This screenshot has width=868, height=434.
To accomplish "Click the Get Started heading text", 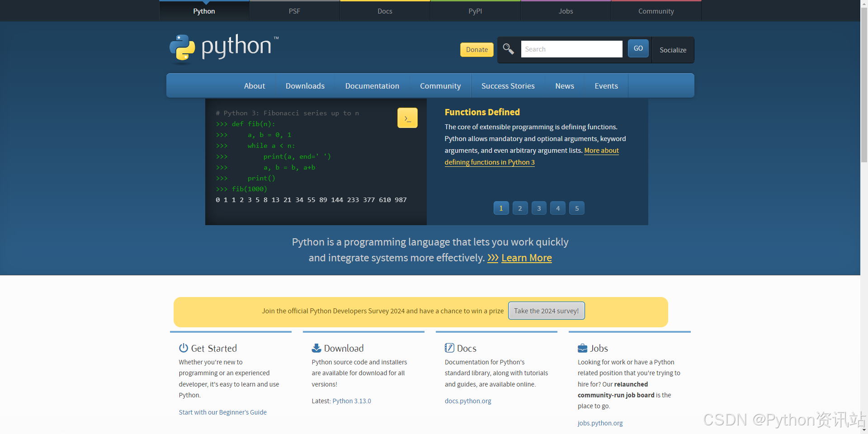I will point(214,348).
